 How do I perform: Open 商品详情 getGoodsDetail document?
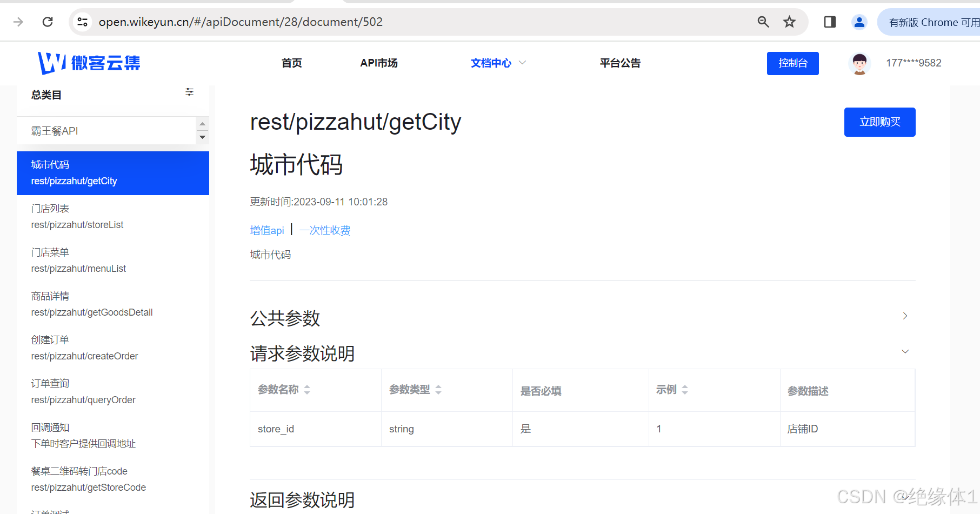tap(113, 304)
